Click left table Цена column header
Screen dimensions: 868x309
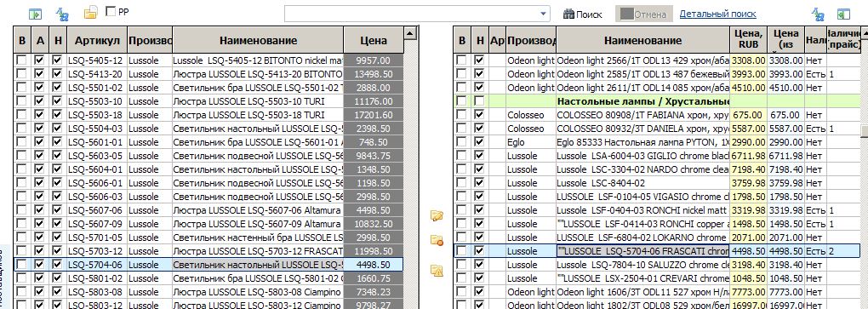click(374, 40)
